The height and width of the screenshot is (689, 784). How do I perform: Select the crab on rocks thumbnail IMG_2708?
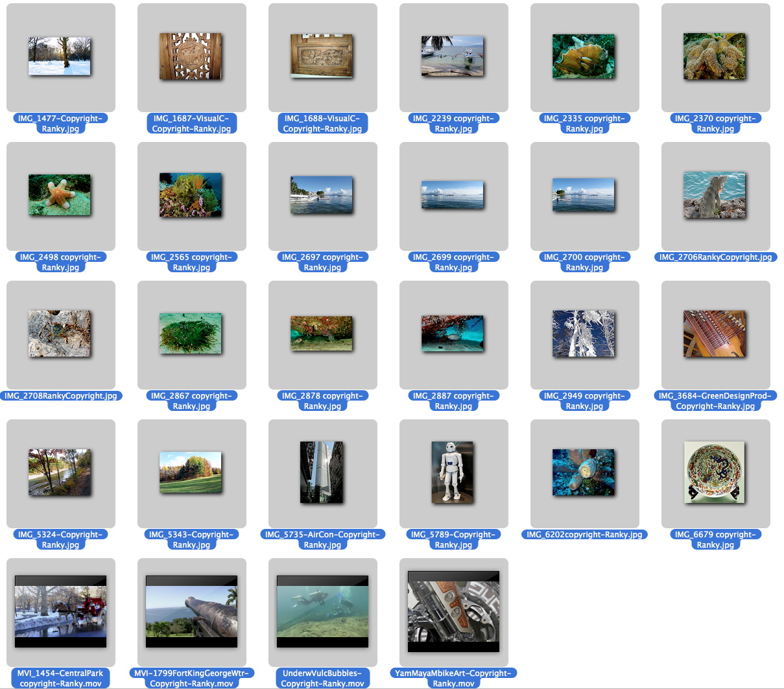point(60,334)
